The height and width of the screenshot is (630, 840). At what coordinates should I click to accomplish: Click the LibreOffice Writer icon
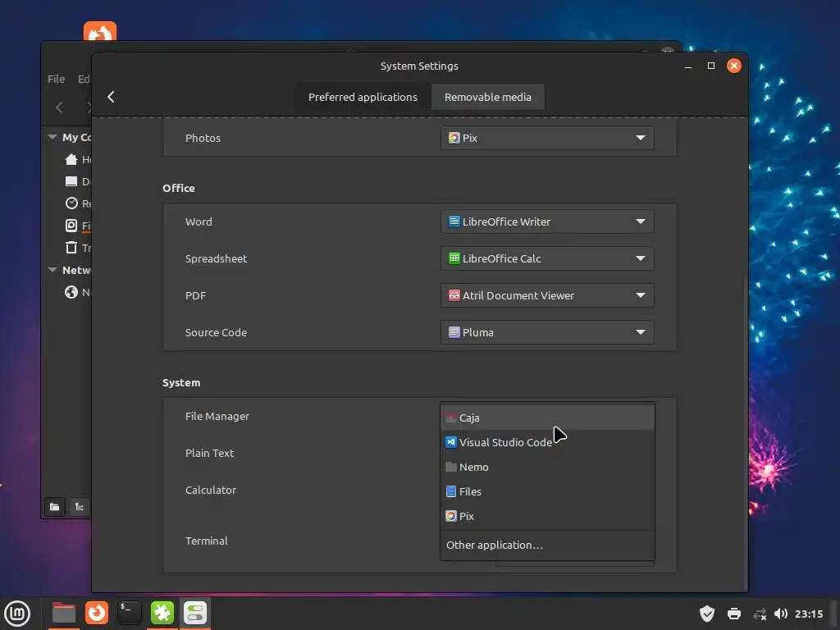[454, 221]
